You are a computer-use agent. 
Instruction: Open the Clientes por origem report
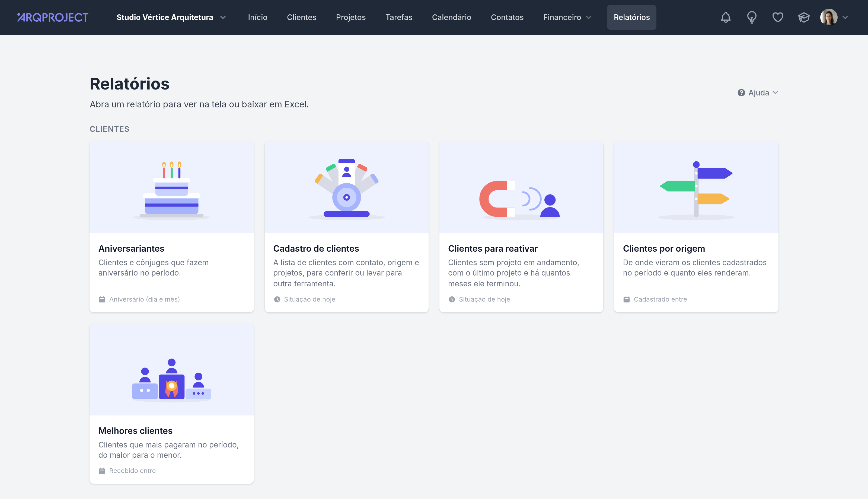(696, 226)
